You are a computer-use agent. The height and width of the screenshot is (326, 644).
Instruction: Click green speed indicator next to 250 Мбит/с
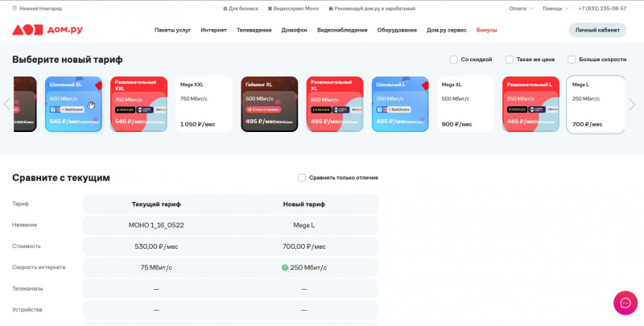tap(285, 268)
